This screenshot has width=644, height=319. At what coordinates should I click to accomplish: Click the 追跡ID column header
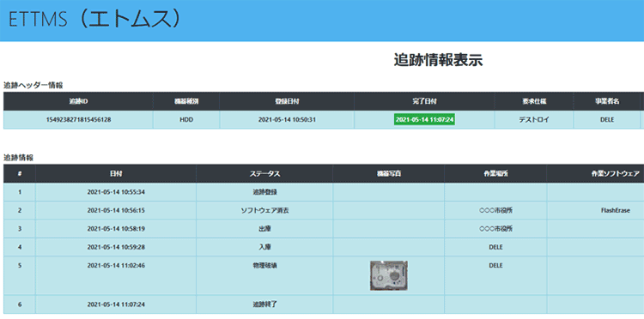click(78, 101)
